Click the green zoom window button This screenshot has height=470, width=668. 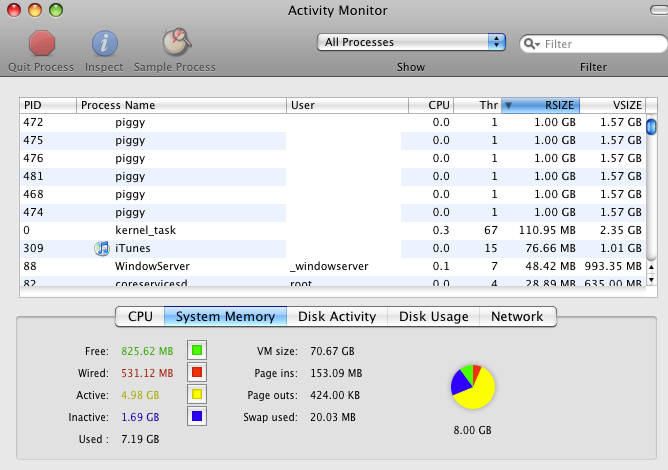[56, 10]
